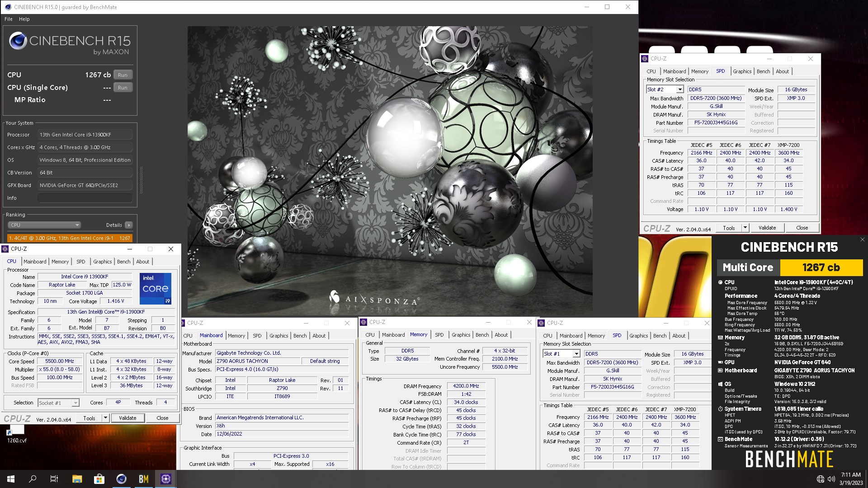Click Max TDP 125.0 W field
The width and height of the screenshot is (868, 488).
122,285
